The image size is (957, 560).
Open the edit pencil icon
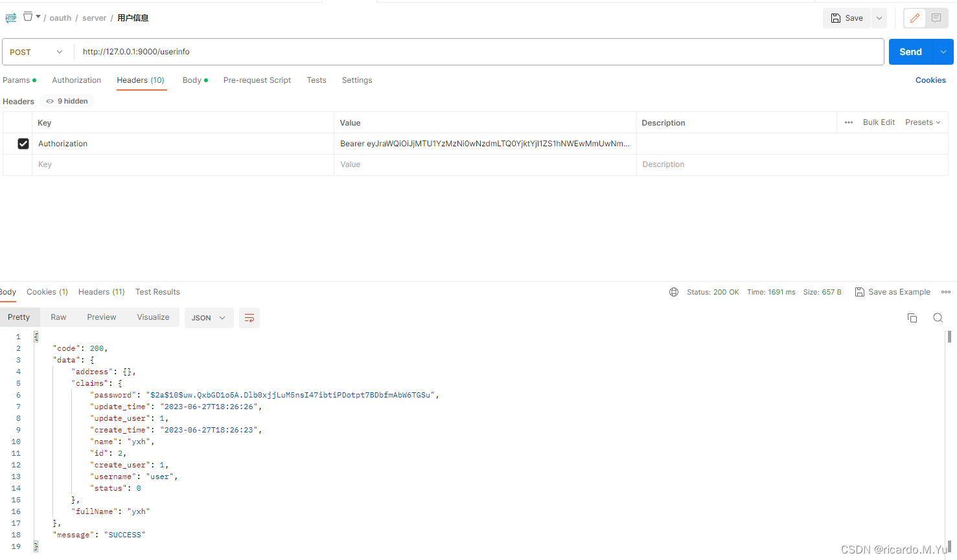(915, 18)
